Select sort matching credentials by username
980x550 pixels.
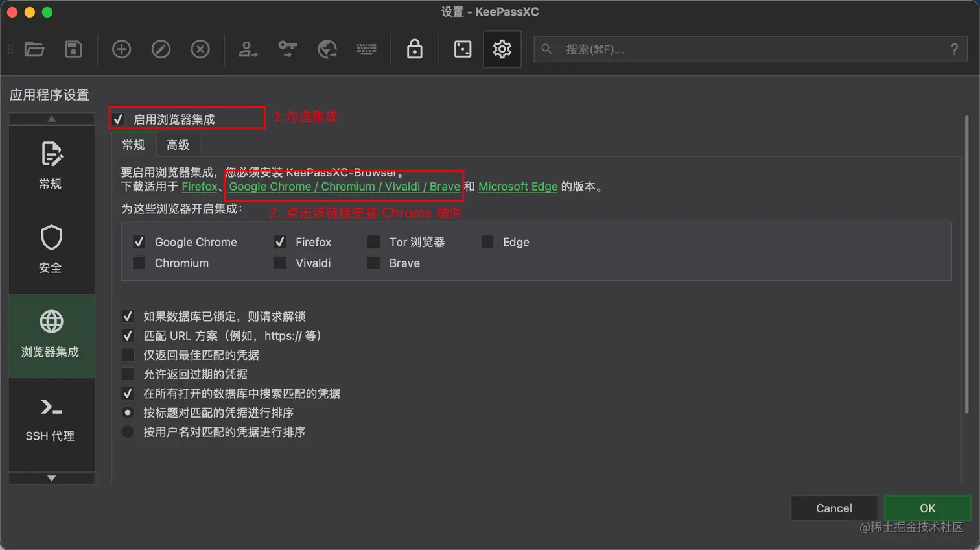click(128, 432)
